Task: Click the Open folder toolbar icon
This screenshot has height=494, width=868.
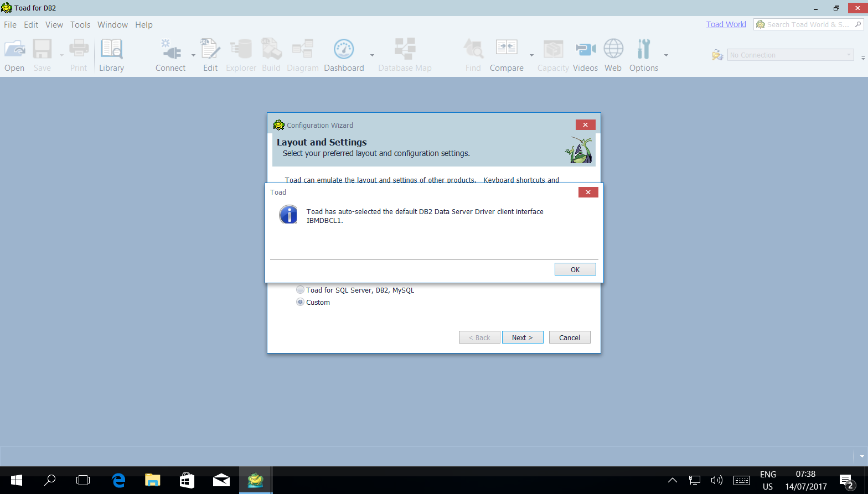Action: (x=14, y=49)
